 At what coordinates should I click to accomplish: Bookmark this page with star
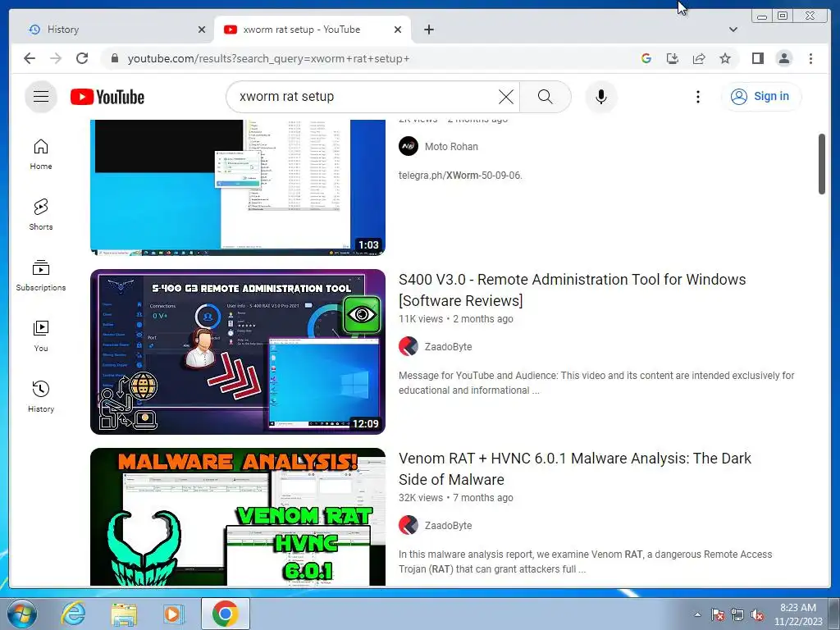[725, 58]
